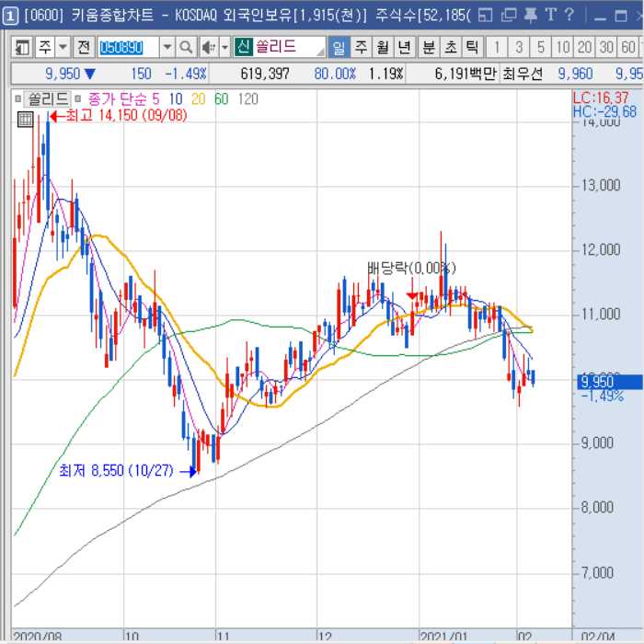
Task: Click the 6,191백만 trading value
Action: point(466,74)
